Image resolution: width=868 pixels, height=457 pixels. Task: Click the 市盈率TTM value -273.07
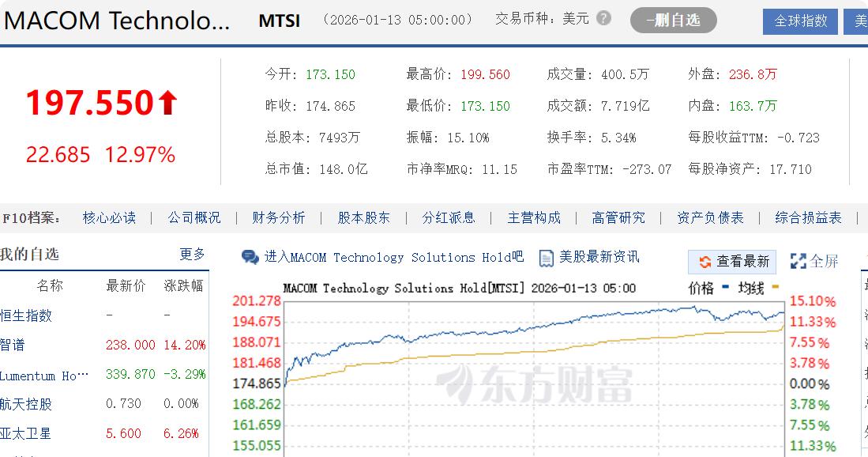coord(647,169)
